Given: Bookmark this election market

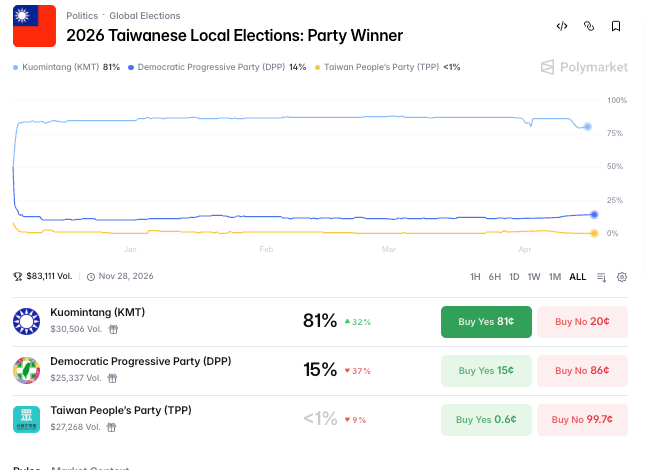Looking at the screenshot, I should 616,26.
